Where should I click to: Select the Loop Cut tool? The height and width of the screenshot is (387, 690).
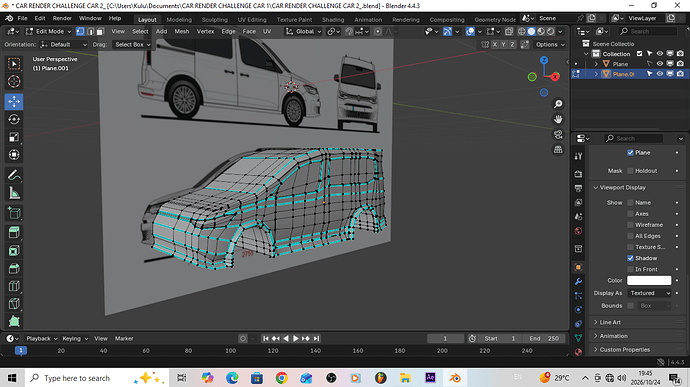[14, 286]
